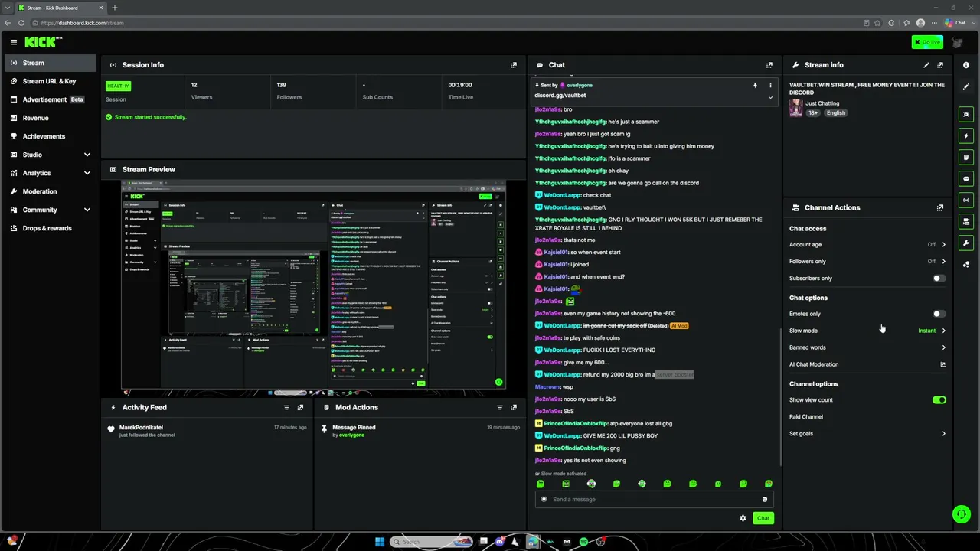The height and width of the screenshot is (551, 980).
Task: Pop out the Chat panel
Action: [769, 65]
